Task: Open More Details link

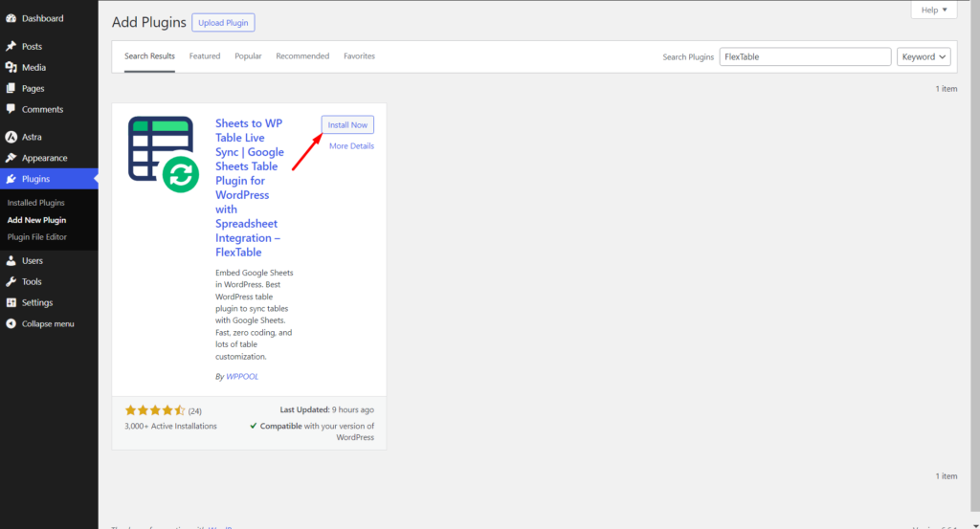Action: pyautogui.click(x=351, y=146)
